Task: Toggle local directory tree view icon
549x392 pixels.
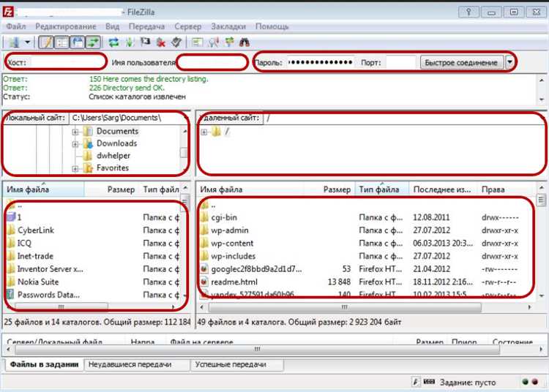Action: pos(61,42)
